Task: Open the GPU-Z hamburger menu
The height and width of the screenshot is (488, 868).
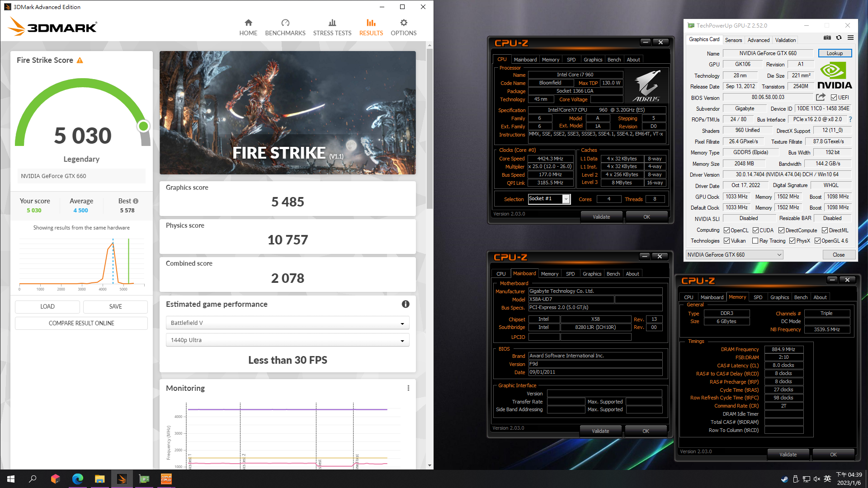Action: [x=850, y=38]
